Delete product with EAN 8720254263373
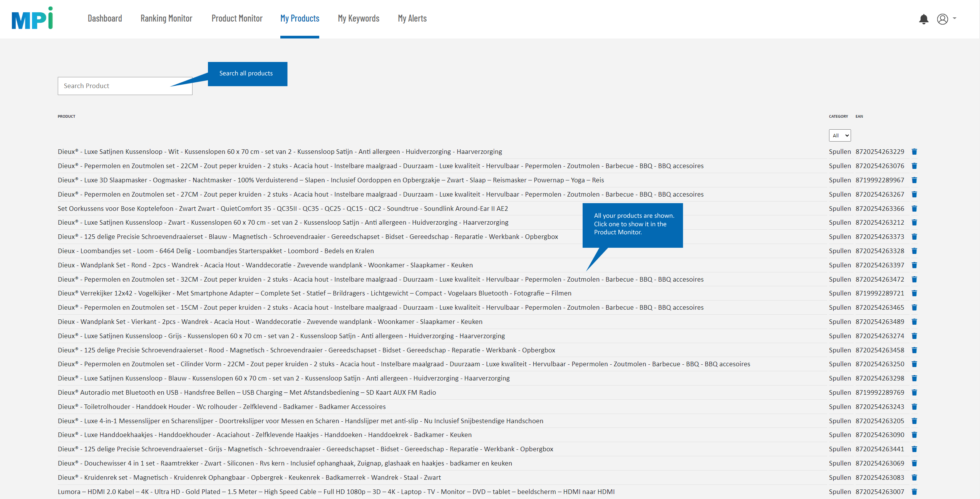This screenshot has height=499, width=980. pos(914,237)
